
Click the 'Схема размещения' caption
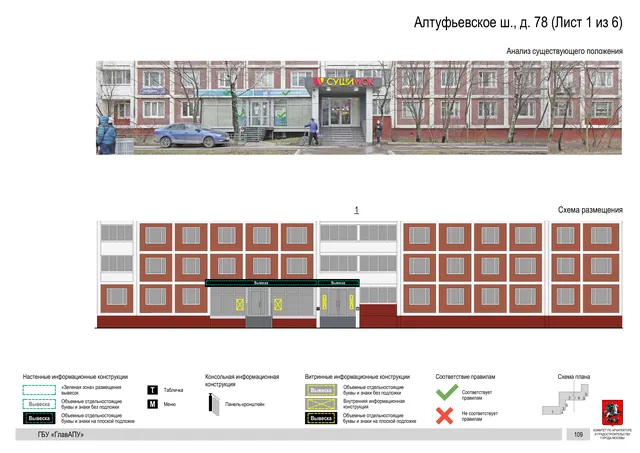point(590,210)
